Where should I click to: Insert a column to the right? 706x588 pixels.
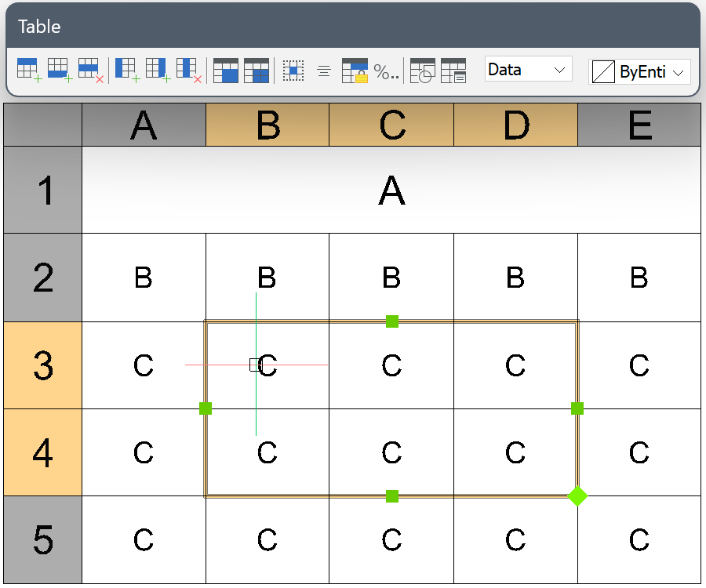[158, 70]
